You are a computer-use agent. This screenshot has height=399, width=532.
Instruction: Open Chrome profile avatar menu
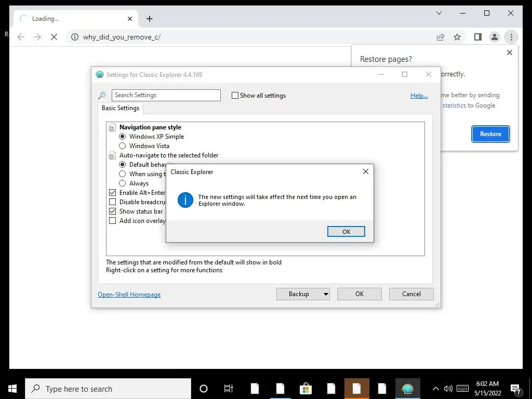tap(495, 37)
